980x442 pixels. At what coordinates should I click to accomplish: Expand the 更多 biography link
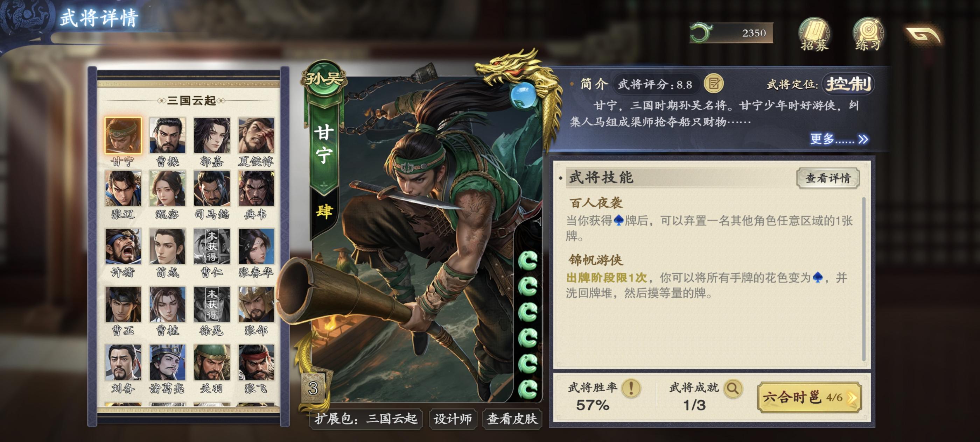[839, 139]
